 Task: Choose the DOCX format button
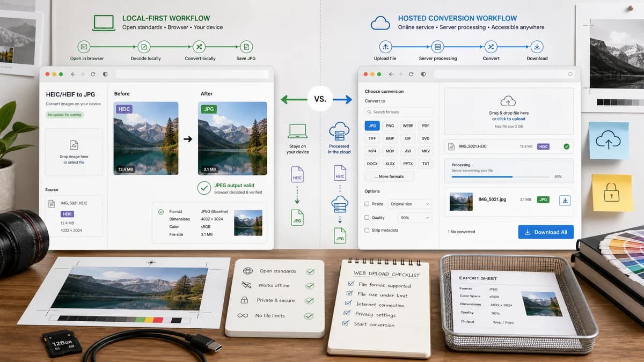tap(372, 164)
